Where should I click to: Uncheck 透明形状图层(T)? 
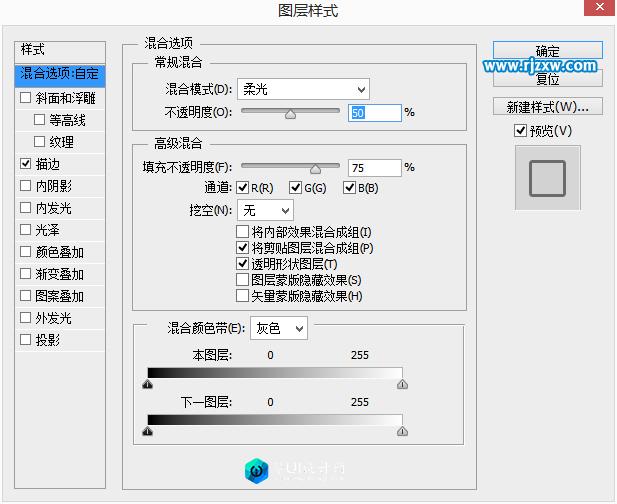[242, 264]
